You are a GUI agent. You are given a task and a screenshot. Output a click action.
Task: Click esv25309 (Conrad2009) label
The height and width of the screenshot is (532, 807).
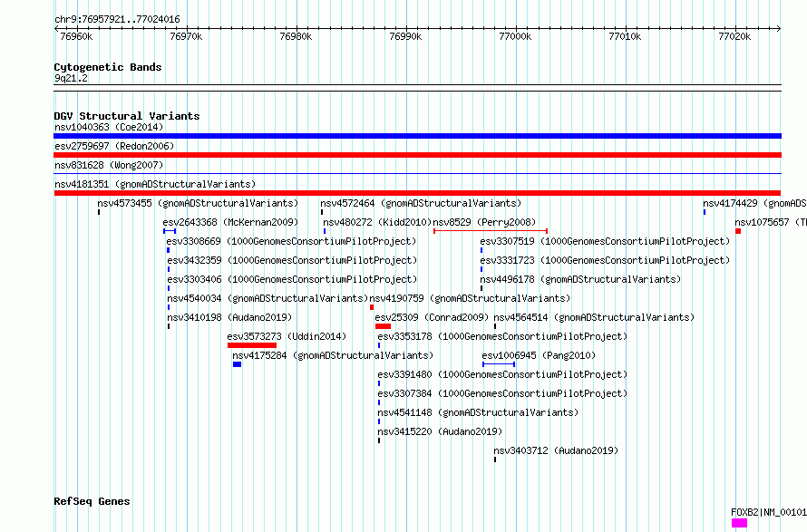pyautogui.click(x=432, y=317)
